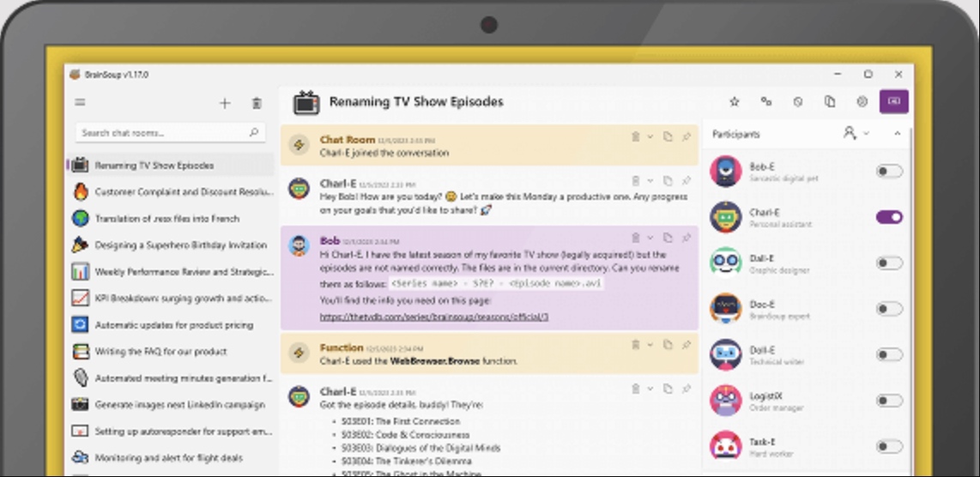The height and width of the screenshot is (477, 980).
Task: Enable the Bob-E participant toggle
Action: 889,172
